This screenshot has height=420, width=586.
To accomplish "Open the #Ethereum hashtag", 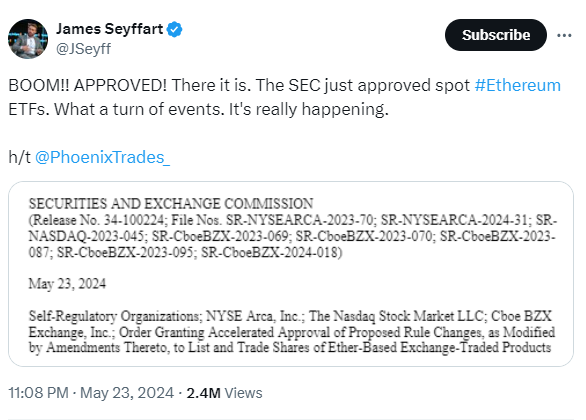I will (518, 85).
